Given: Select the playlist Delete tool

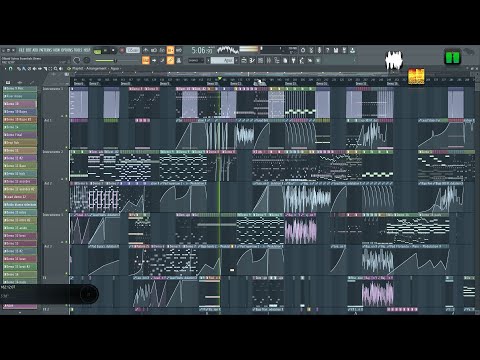Looking at the screenshot, I should pyautogui.click(x=29, y=68).
